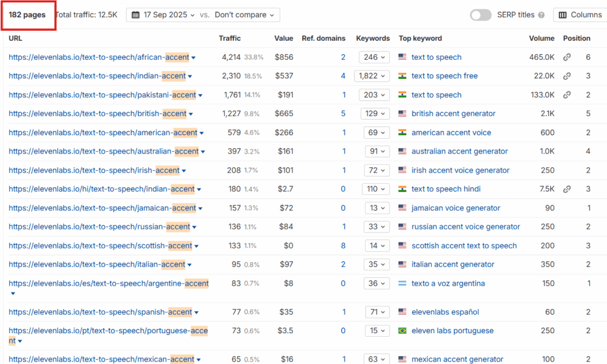Click the italian accent generator keyword link
Image resolution: width=607 pixels, height=364 pixels.
click(453, 264)
